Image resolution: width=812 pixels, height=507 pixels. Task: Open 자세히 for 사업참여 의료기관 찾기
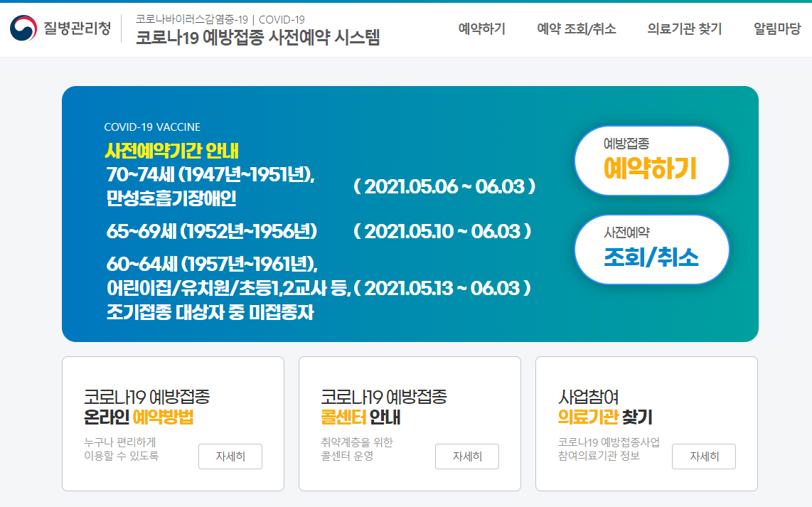pos(704,457)
